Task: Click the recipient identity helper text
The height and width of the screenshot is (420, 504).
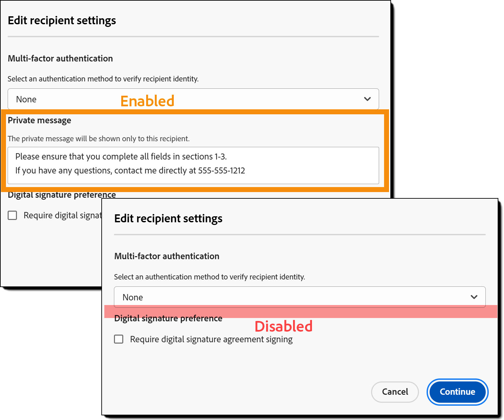Action: [210, 276]
